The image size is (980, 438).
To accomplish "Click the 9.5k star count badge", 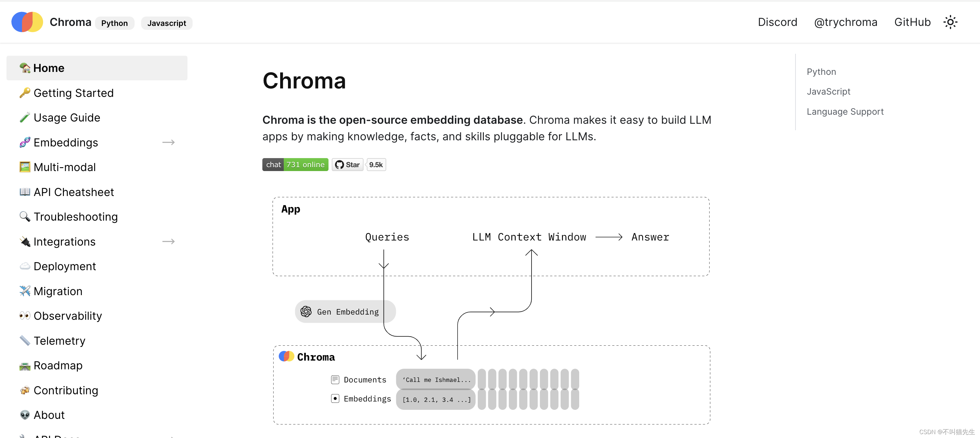I will [x=376, y=165].
